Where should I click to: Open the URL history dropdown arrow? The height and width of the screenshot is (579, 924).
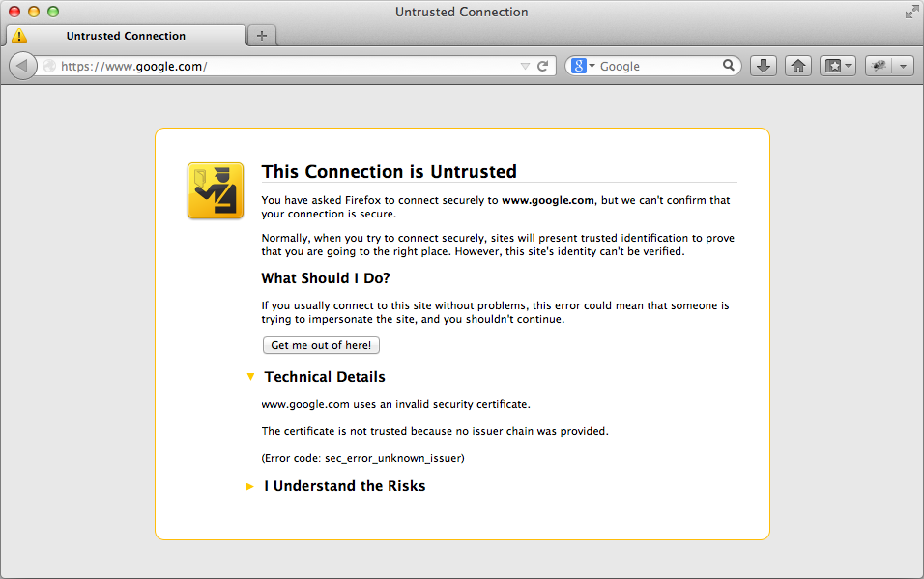click(525, 67)
